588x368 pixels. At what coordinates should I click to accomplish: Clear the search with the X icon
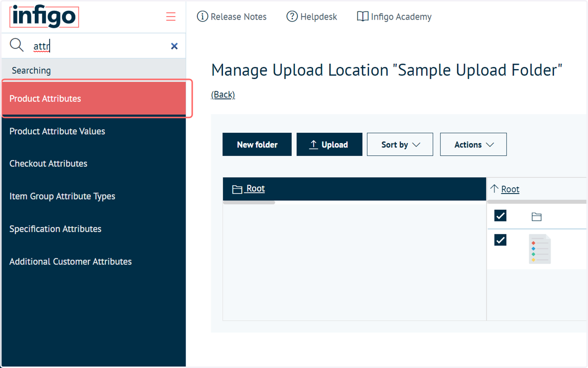tap(174, 46)
